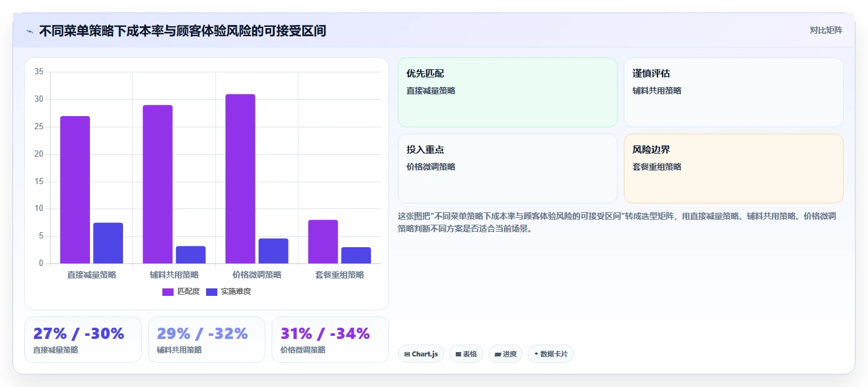
Task: Click the 匹配度 bar for 套餐重组策略
Action: click(x=323, y=242)
